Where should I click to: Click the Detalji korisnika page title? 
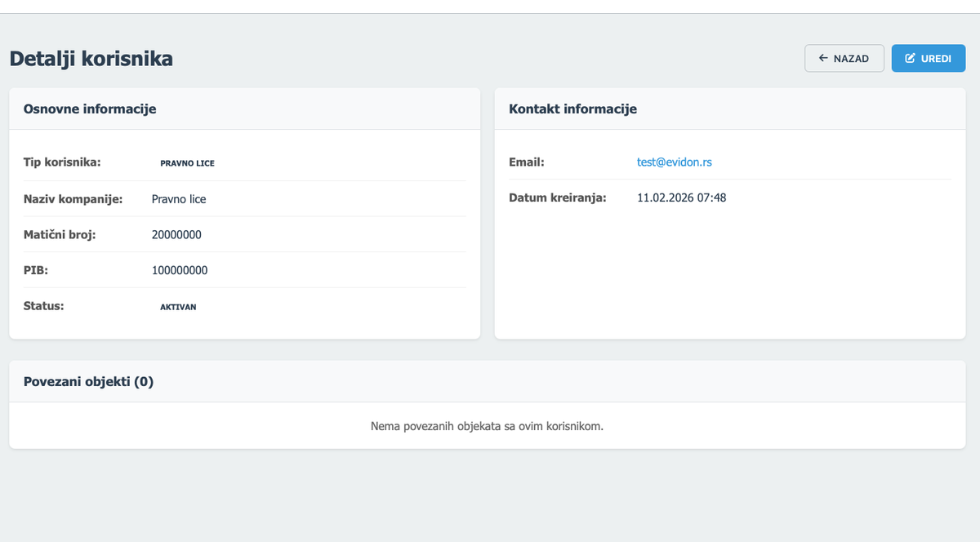(x=91, y=59)
